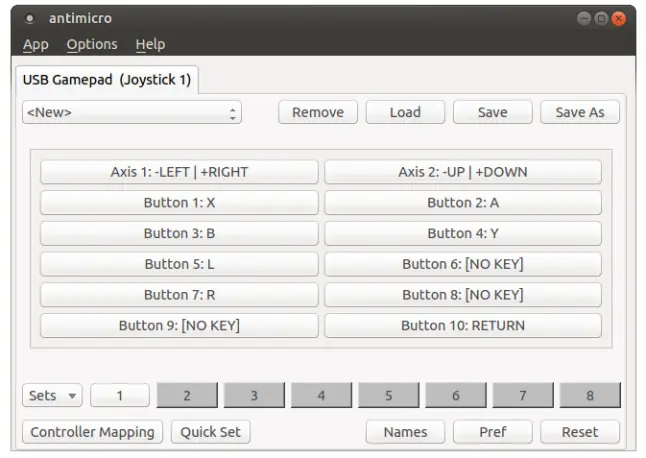Screen dimensions: 646x458
Task: Configure Axis 2: -UP | +DOWN
Action: tap(463, 172)
